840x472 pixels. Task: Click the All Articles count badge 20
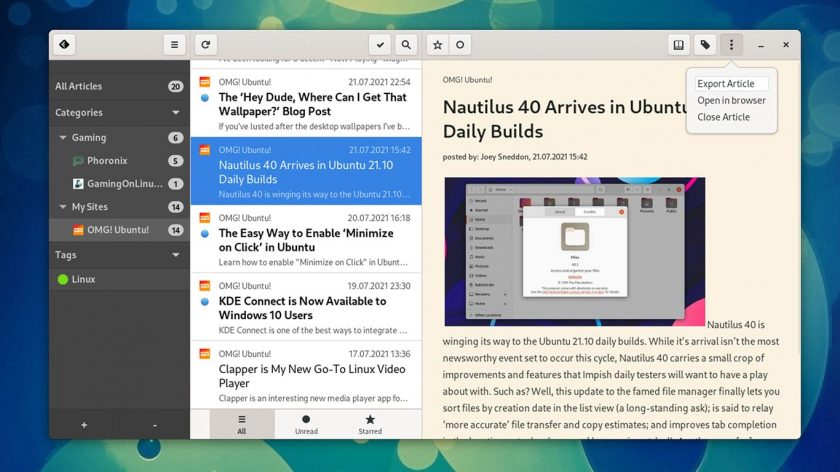point(175,86)
